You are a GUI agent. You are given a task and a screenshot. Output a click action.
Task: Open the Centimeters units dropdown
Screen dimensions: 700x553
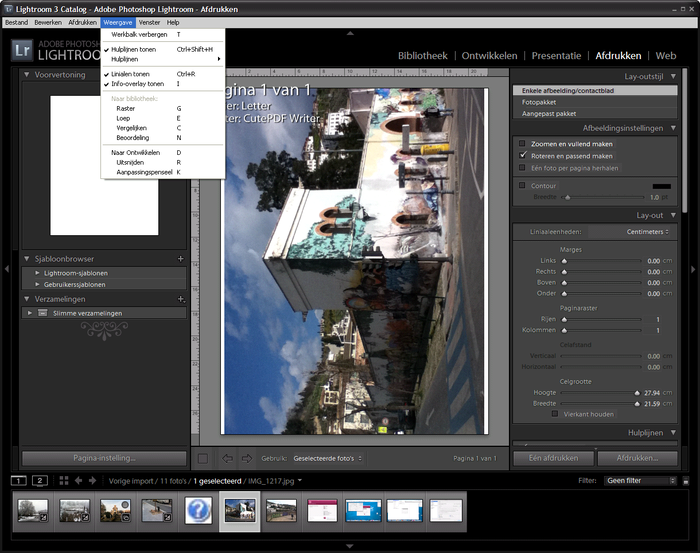point(643,232)
